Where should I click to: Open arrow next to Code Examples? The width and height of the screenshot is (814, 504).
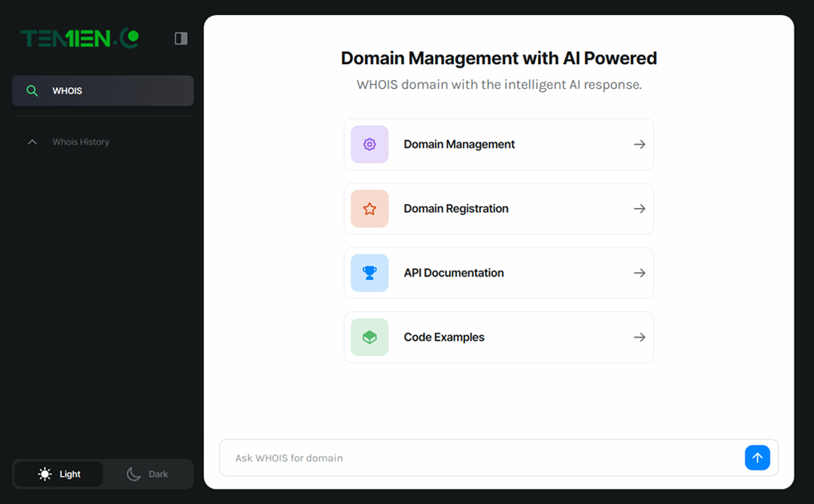pyautogui.click(x=639, y=338)
